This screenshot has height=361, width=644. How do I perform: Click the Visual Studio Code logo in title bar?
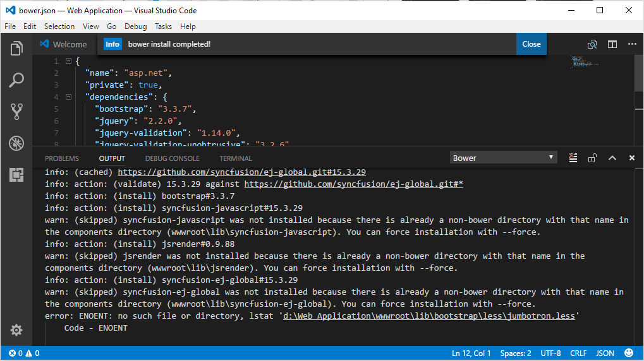coord(11,10)
